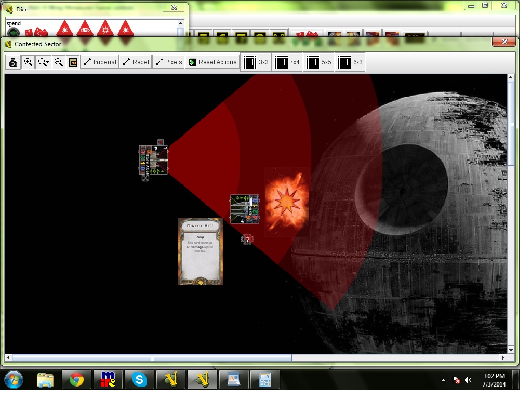Toggle the map overview window
Screen dimensions: 532x399
(73, 62)
